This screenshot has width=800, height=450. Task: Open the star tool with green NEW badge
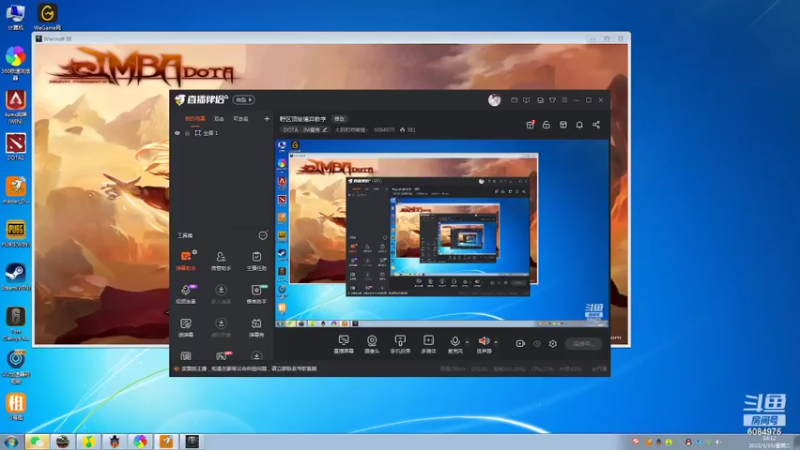(256, 290)
